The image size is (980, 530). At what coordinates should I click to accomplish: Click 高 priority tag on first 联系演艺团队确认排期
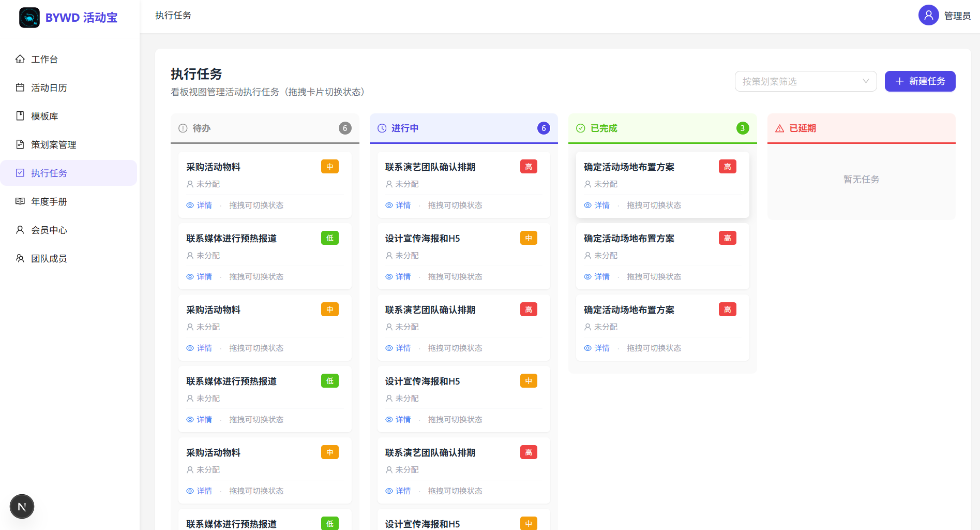coord(529,167)
